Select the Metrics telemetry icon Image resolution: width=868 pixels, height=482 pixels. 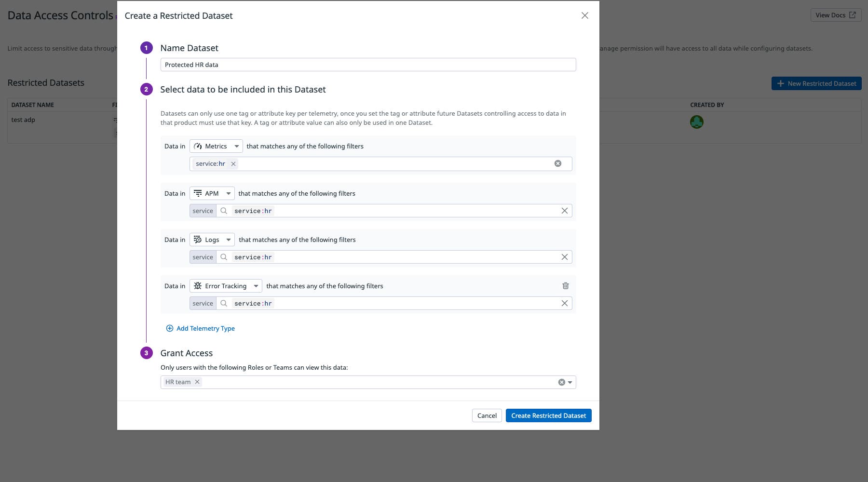point(197,146)
